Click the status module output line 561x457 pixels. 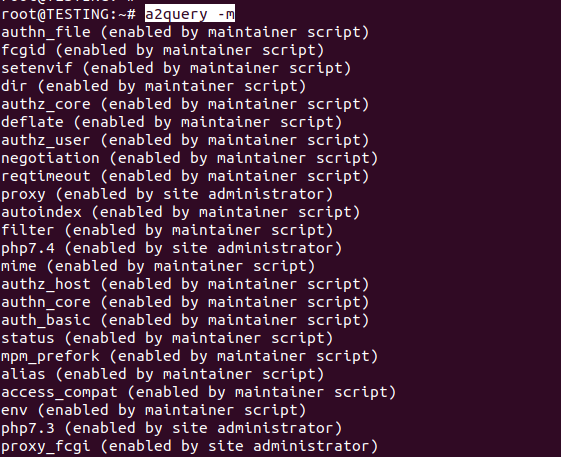167,338
